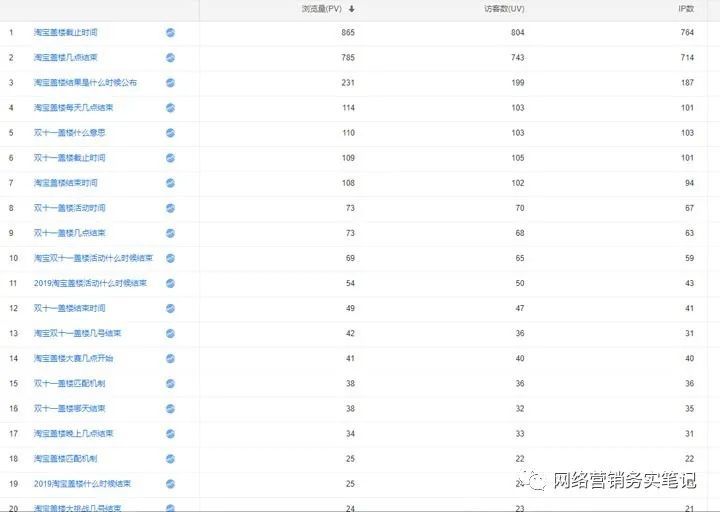Open the keyword link 双十一盖楼几点结束
The width and height of the screenshot is (720, 512).
(69, 233)
